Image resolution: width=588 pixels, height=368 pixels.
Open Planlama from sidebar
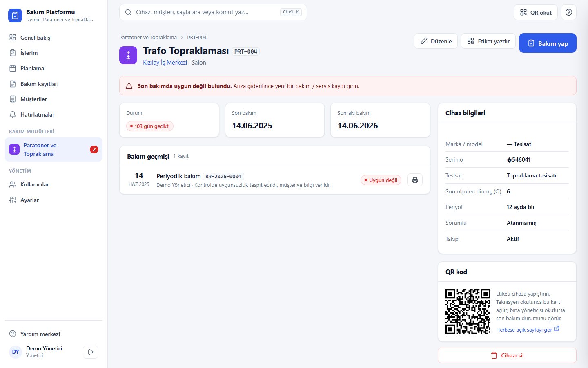point(53,68)
